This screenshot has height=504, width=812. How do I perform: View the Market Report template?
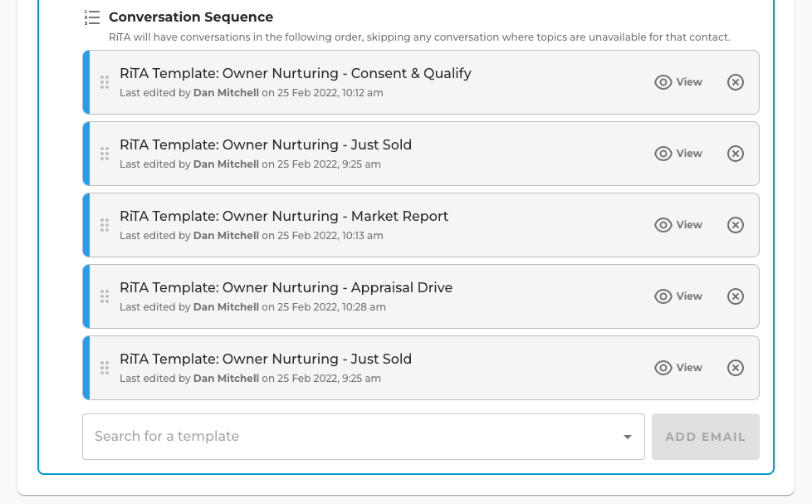678,225
